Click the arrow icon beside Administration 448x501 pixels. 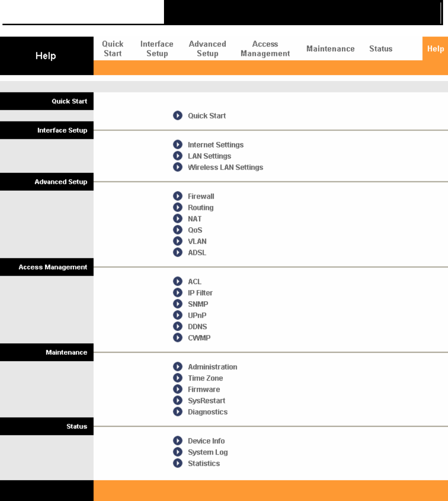178,367
